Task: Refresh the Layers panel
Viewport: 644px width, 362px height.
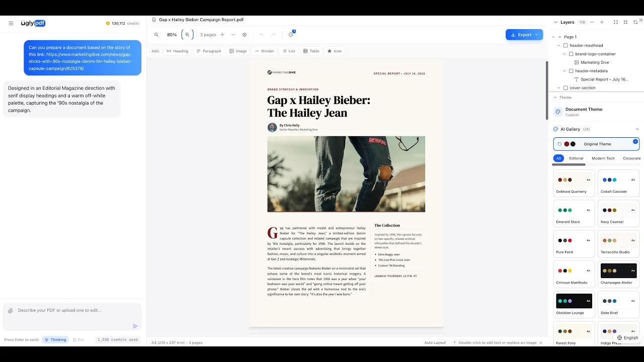Action: [x=635, y=22]
